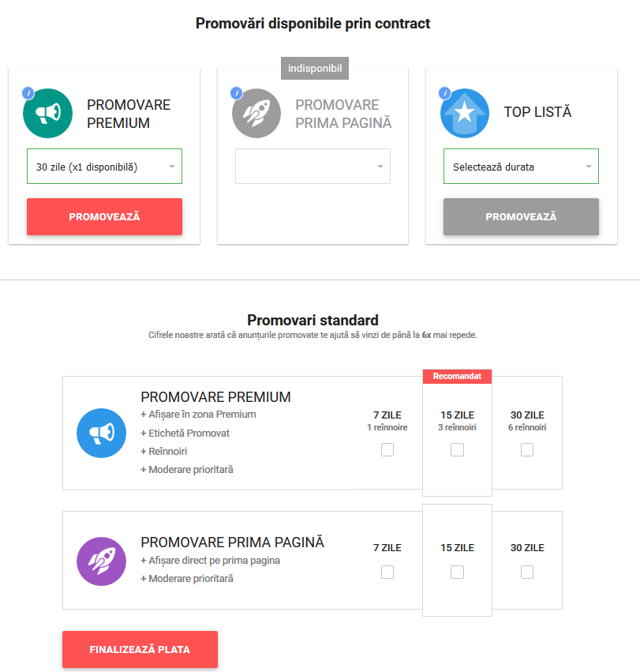Open info badge on Promovare Premium contract card
Viewport: 640px width, 672px height.
click(x=28, y=92)
